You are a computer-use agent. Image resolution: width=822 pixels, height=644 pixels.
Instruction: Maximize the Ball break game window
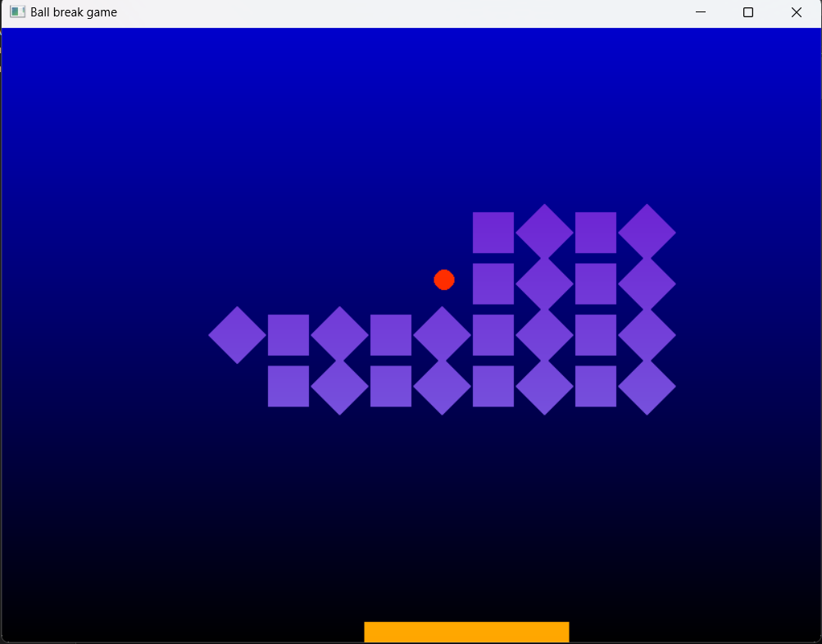[747, 12]
